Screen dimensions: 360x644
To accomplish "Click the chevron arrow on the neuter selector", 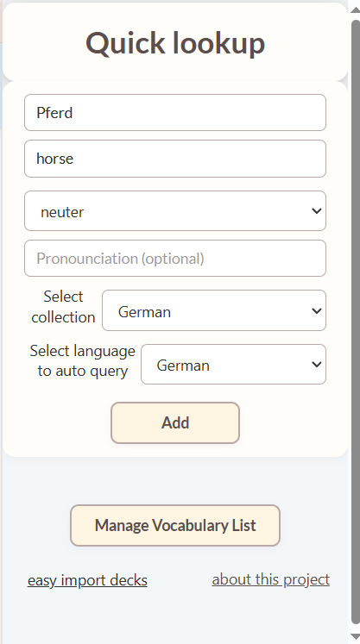I will tap(316, 211).
